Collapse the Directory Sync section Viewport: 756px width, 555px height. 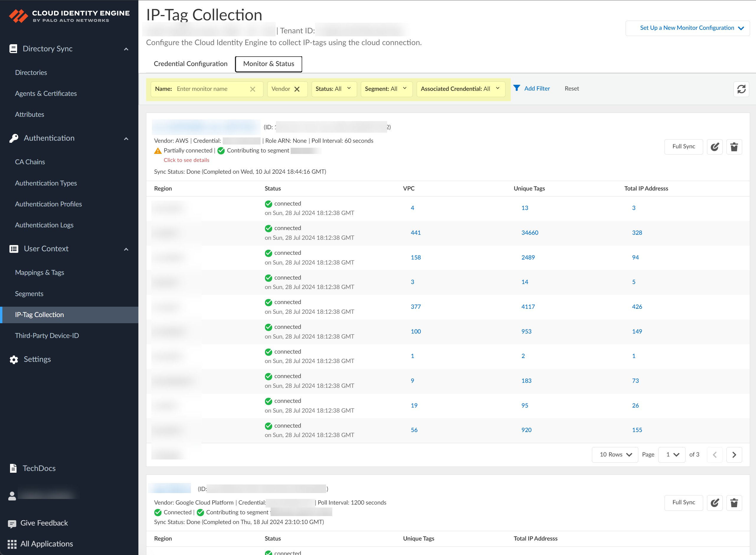[x=126, y=49]
